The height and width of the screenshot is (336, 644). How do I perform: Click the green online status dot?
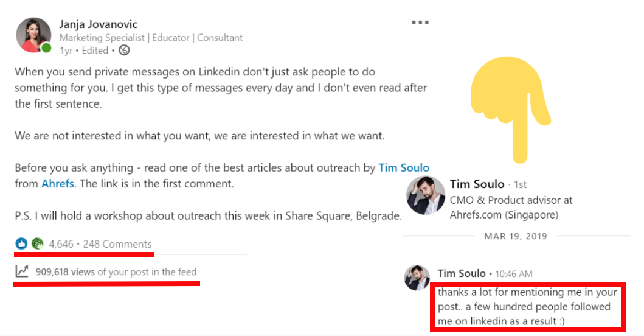46,47
